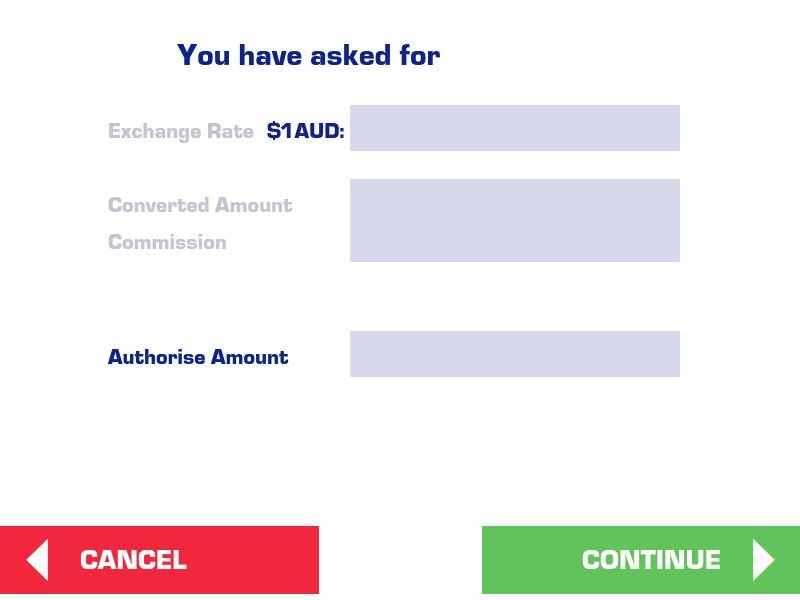Click the white right arrow on Continue
Screen dimensions: 800x600
763,560
